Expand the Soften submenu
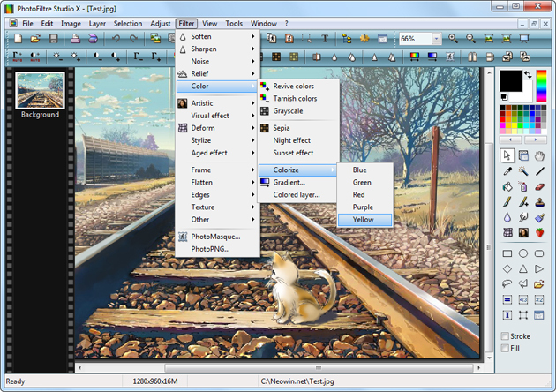 pos(217,36)
